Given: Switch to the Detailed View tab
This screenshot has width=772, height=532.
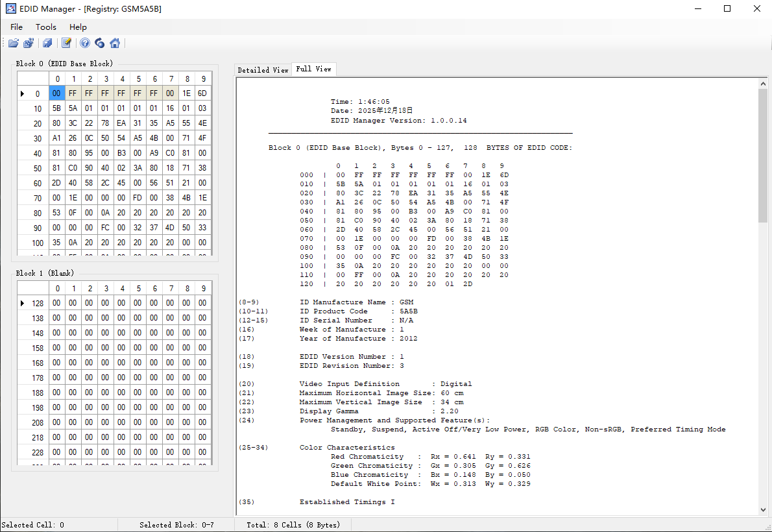Looking at the screenshot, I should pyautogui.click(x=263, y=70).
